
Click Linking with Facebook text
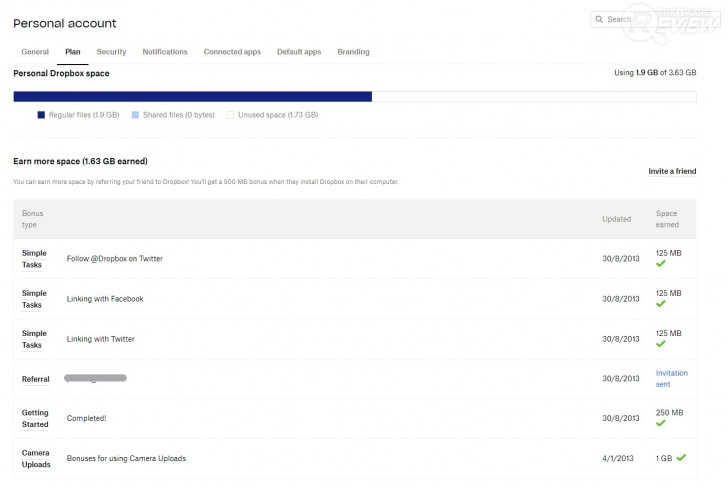(105, 299)
